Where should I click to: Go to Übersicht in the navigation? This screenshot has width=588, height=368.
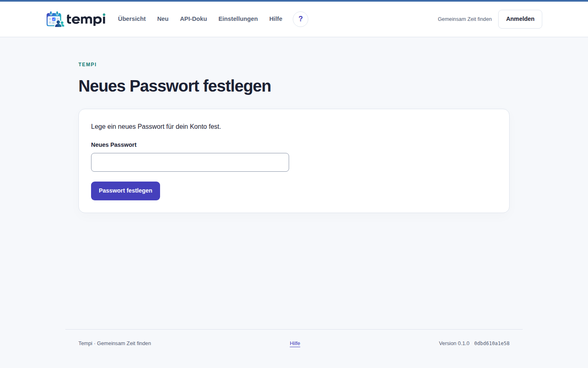pyautogui.click(x=132, y=19)
